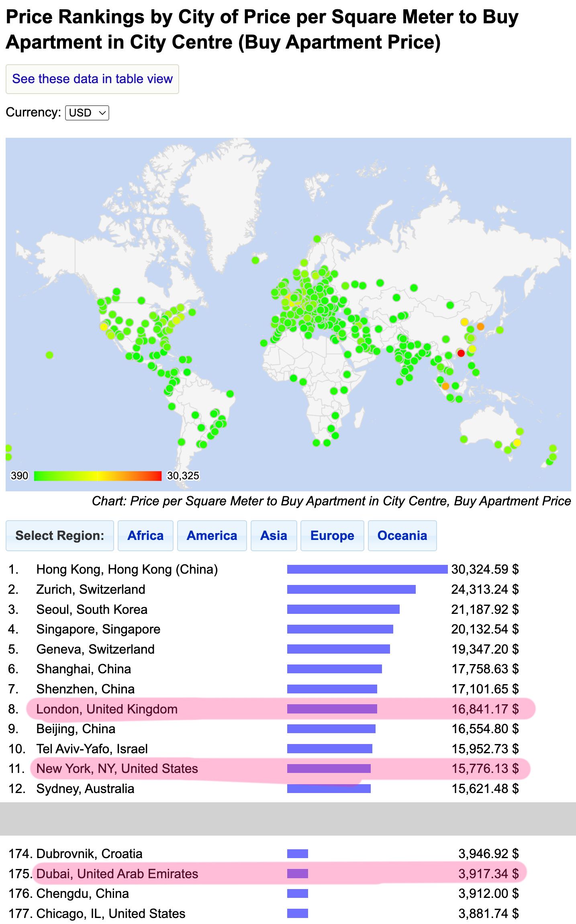Select the Oceania region tab
Image resolution: width=576 pixels, height=924 pixels.
(x=402, y=536)
